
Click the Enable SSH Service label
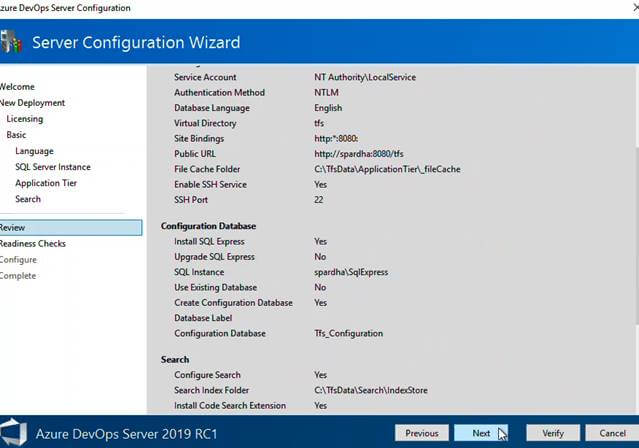[x=210, y=184]
